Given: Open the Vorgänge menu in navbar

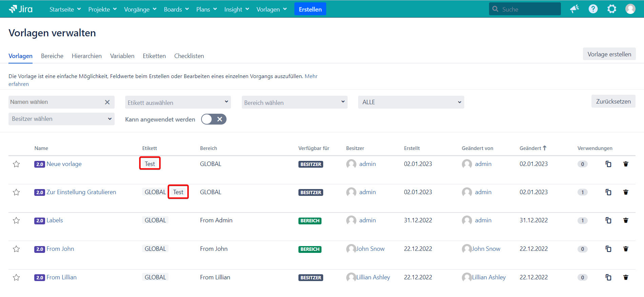Looking at the screenshot, I should pos(140,10).
